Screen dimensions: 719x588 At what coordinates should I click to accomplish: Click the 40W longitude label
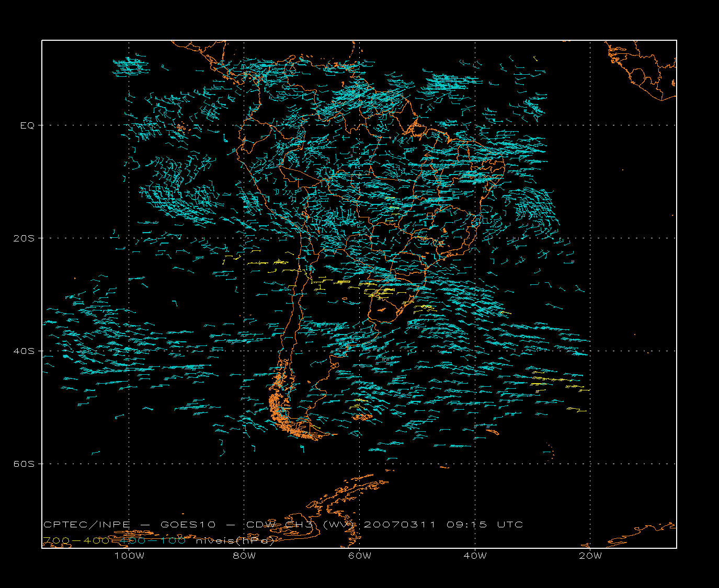[475, 556]
